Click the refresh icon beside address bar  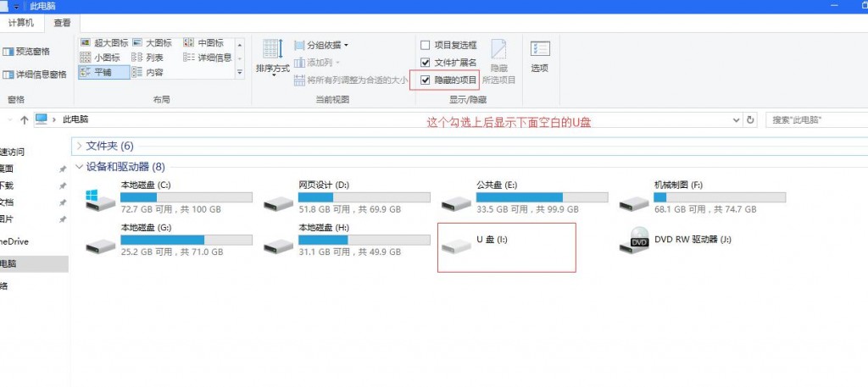click(x=748, y=120)
